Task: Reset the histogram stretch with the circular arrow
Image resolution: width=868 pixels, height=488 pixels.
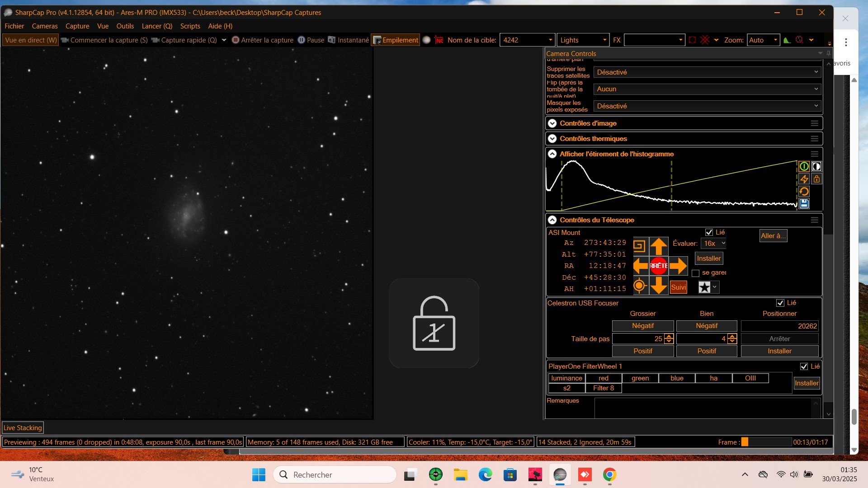Action: coord(804,191)
